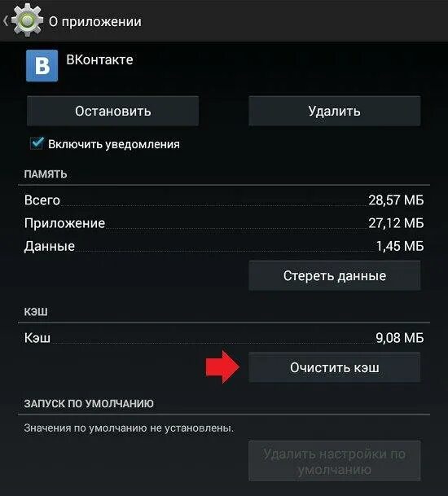Toggle the Включить уведомления checkbox
This screenshot has height=496, width=448.
coord(37,143)
